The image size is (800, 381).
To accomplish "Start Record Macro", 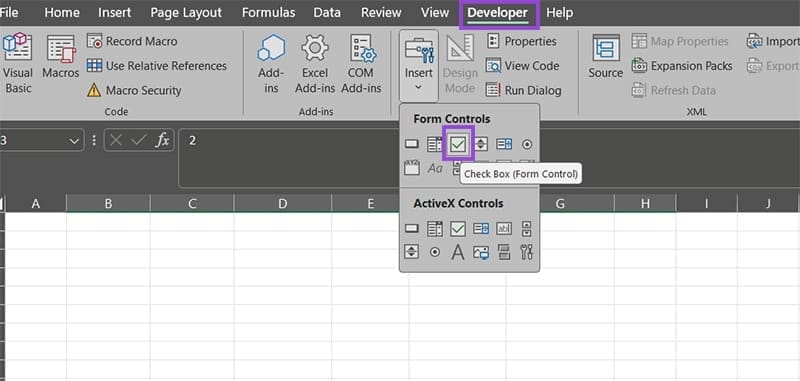I will coord(132,41).
